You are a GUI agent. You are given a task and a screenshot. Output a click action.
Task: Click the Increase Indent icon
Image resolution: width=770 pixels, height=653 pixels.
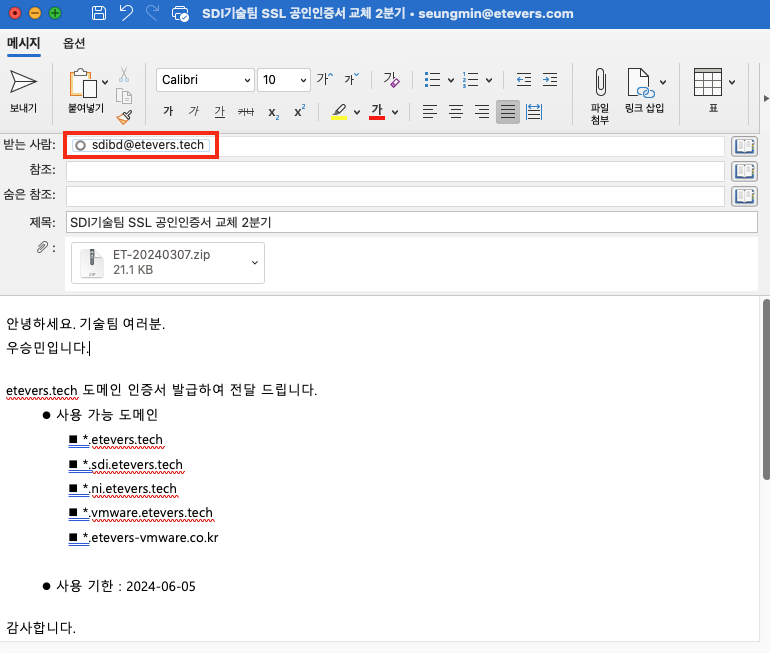point(550,80)
